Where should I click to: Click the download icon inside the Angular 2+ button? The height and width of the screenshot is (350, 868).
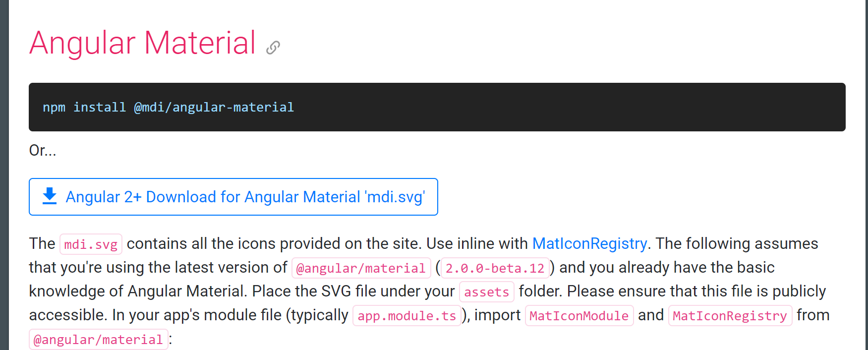point(49,196)
